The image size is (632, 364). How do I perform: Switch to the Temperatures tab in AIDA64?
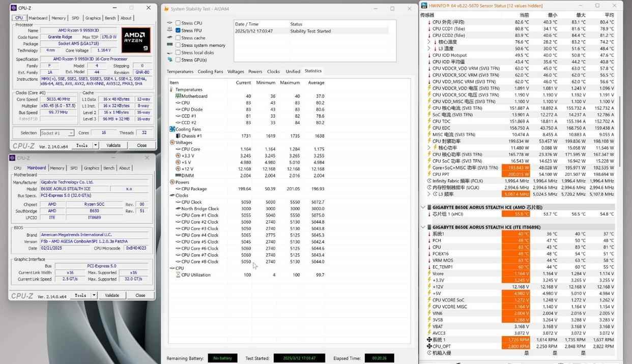coord(180,72)
